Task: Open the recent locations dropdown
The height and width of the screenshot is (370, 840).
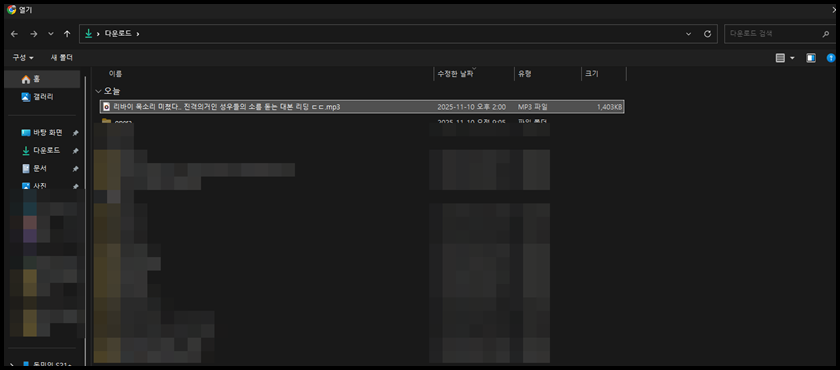Action: tap(51, 34)
